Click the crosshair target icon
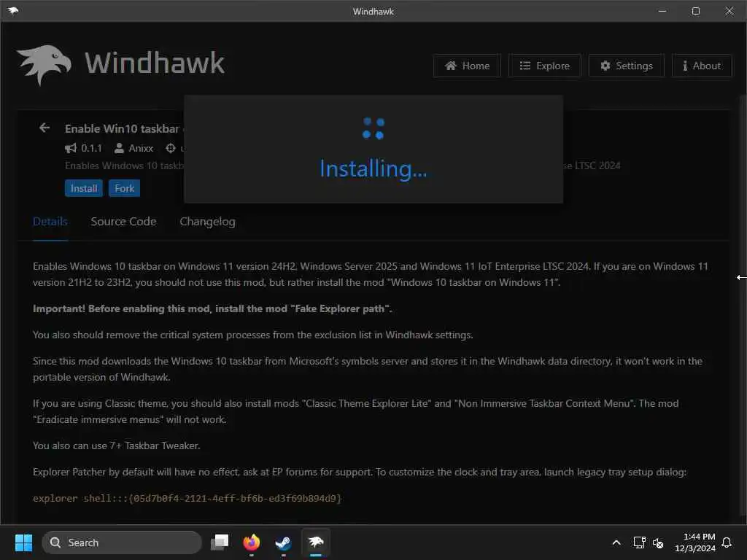The width and height of the screenshot is (747, 560). pos(171,148)
